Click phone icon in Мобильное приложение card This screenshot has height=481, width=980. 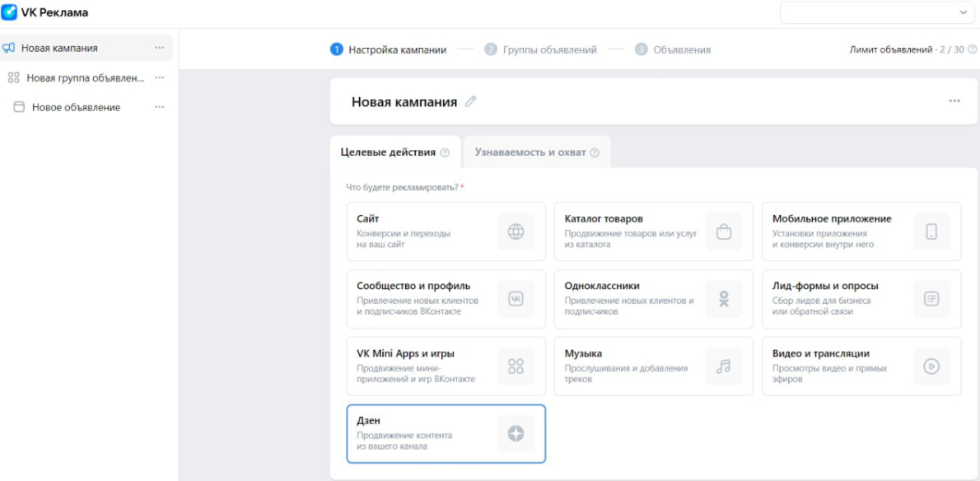click(x=931, y=231)
